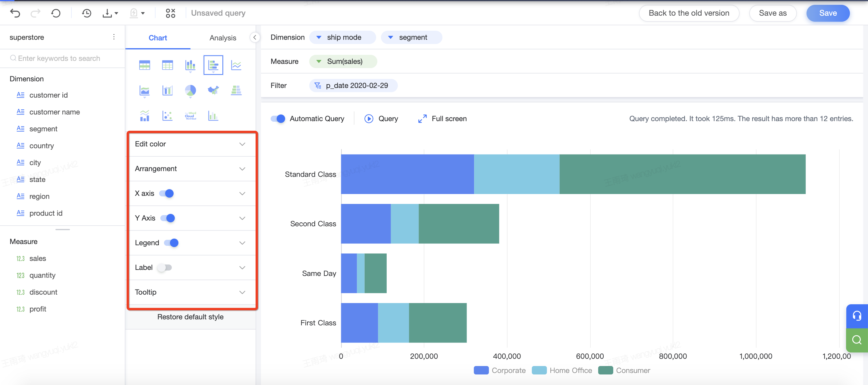This screenshot has height=385, width=868.
Task: Click the Save as button
Action: 773,13
